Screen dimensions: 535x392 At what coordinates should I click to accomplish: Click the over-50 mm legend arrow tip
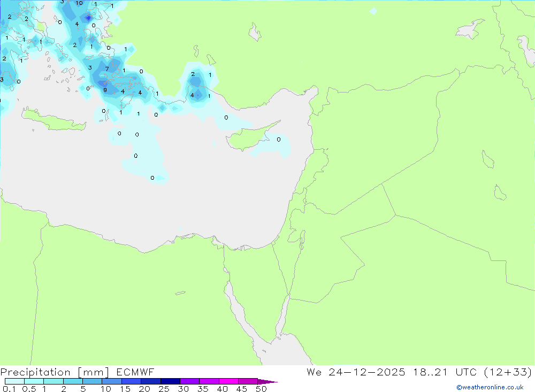pos(267,382)
